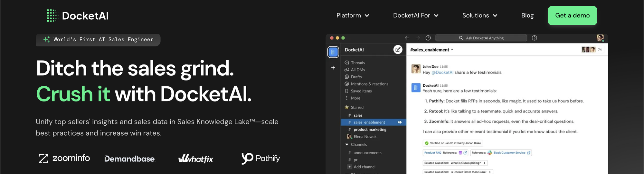The height and width of the screenshot is (174, 644).
Task: Select the sales_enablement channel
Action: (x=369, y=122)
